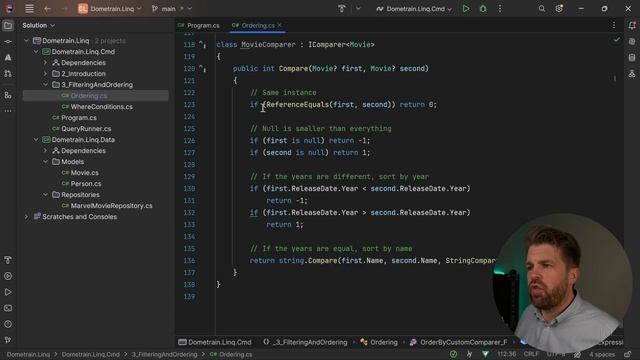Close the Ordering.cs tab

280,25
